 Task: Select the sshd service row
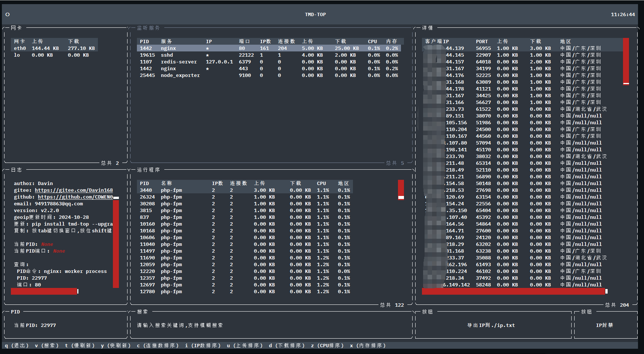[269, 55]
